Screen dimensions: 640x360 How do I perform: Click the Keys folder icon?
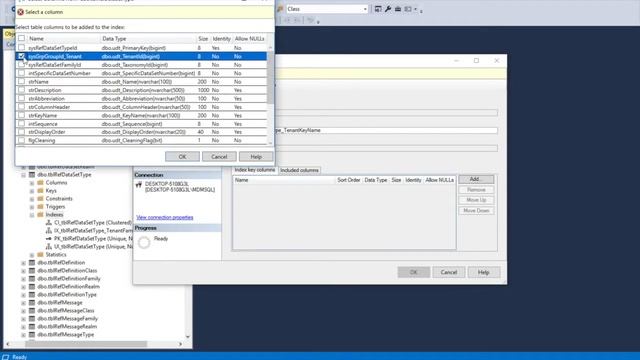click(x=40, y=191)
